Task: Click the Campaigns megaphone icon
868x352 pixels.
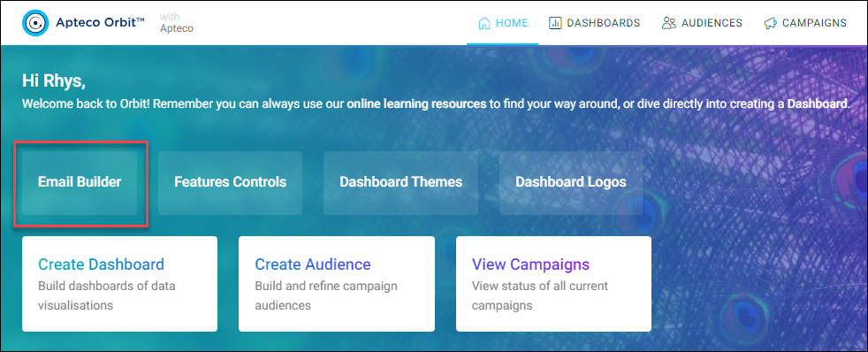Action: (770, 23)
